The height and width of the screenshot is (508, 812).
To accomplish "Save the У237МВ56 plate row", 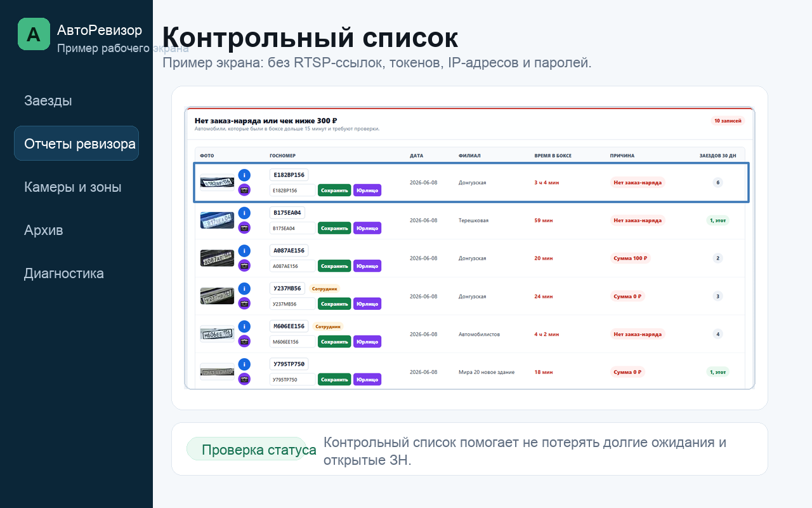I will pos(334,304).
